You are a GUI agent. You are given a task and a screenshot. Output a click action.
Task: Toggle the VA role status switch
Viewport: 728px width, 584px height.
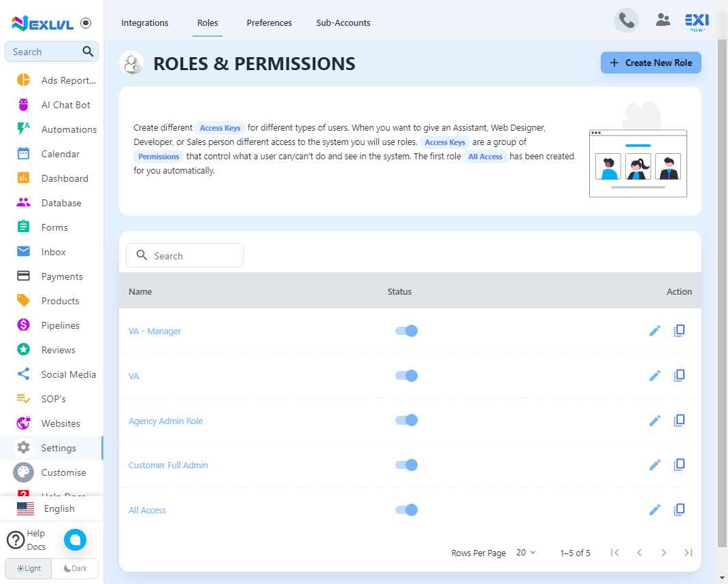click(x=406, y=375)
